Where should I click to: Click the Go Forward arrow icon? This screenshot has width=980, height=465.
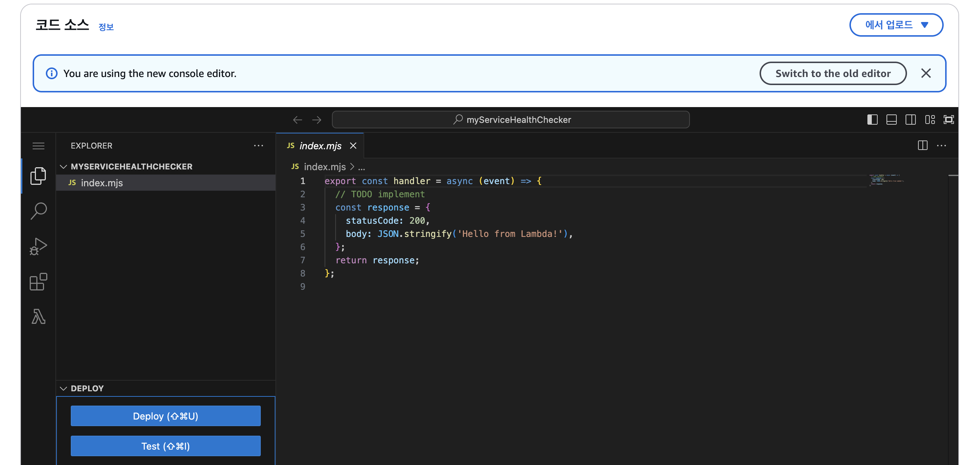317,120
